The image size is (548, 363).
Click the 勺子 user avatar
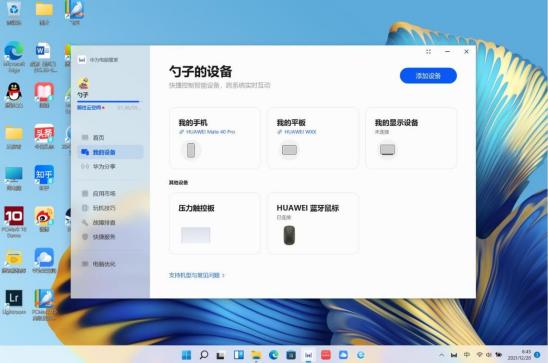click(x=84, y=84)
